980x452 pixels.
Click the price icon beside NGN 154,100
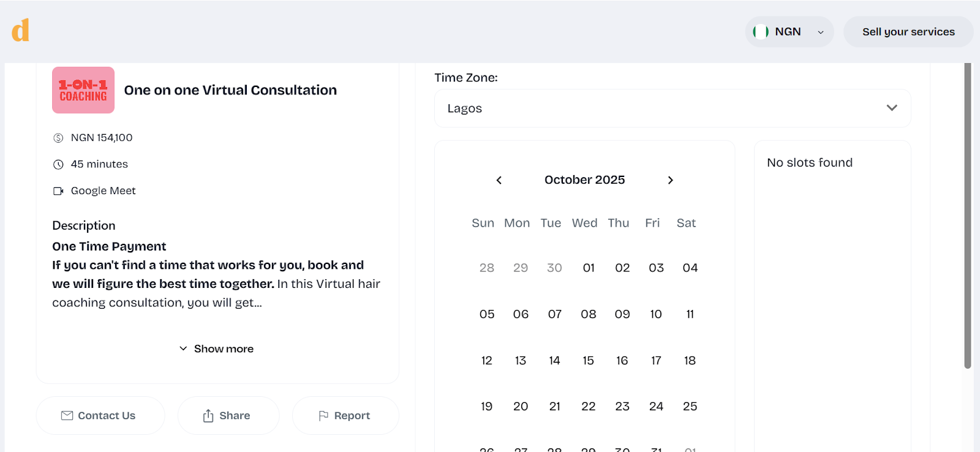[x=58, y=137]
